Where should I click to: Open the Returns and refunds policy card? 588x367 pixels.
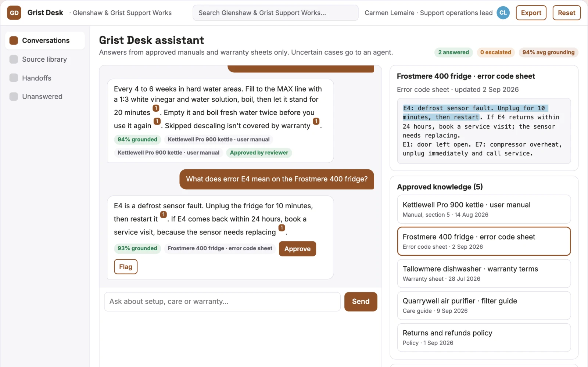coord(484,337)
